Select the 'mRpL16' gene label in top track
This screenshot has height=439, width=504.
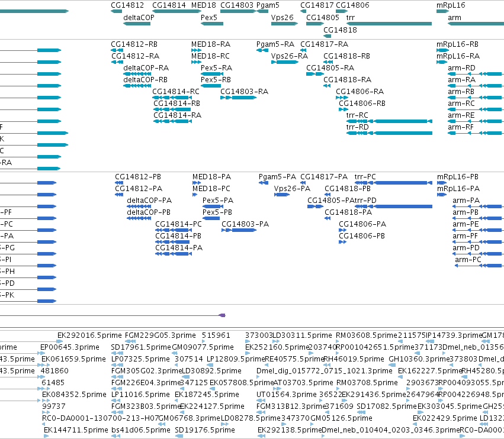pyautogui.click(x=451, y=5)
